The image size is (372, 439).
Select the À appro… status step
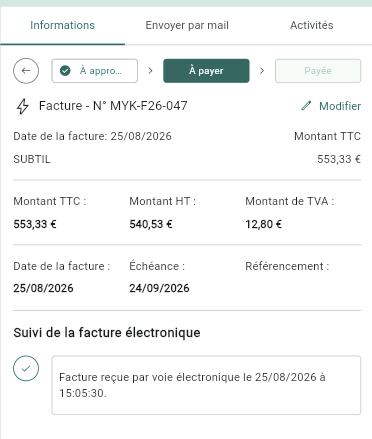pos(95,71)
